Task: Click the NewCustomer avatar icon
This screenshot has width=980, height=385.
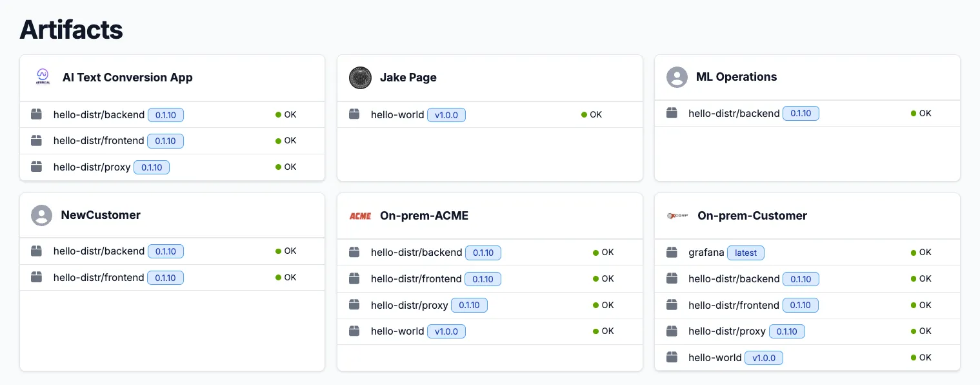Action: coord(41,215)
